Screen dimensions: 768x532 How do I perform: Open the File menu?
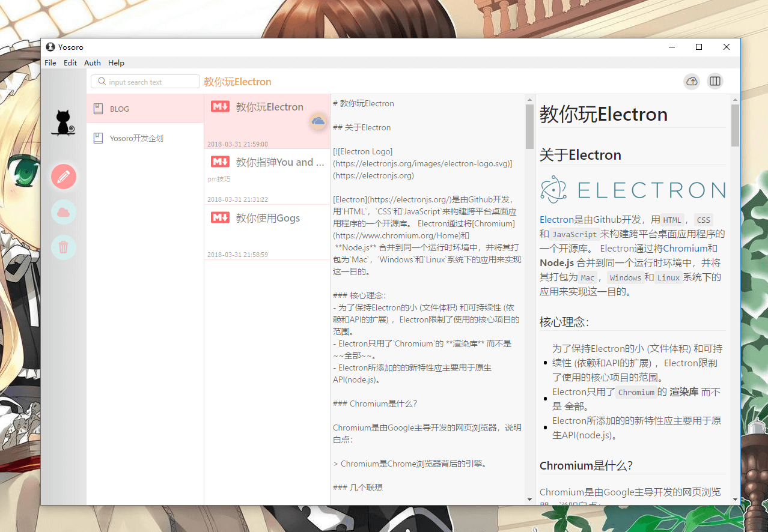pos(50,62)
